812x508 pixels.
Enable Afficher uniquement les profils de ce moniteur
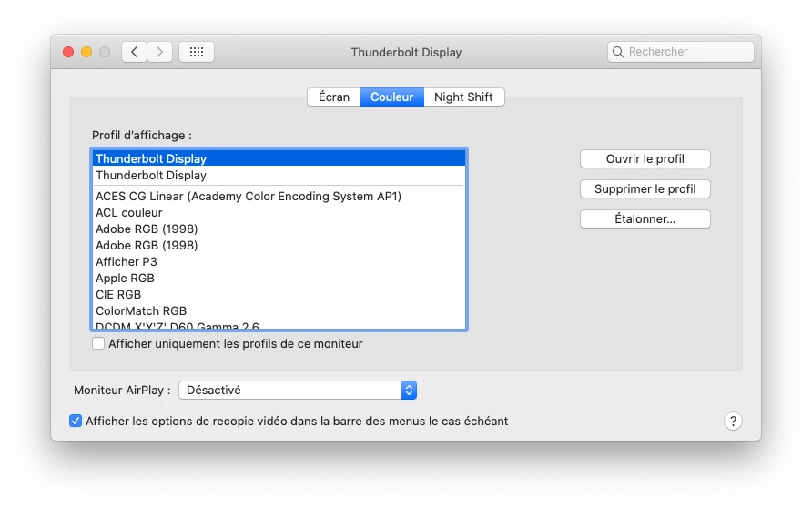98,343
